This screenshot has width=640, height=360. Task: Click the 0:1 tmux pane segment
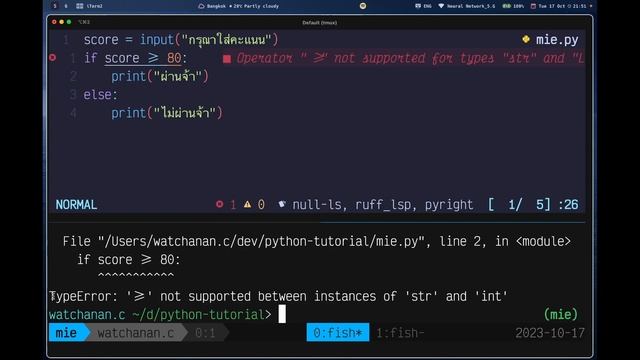click(205, 333)
